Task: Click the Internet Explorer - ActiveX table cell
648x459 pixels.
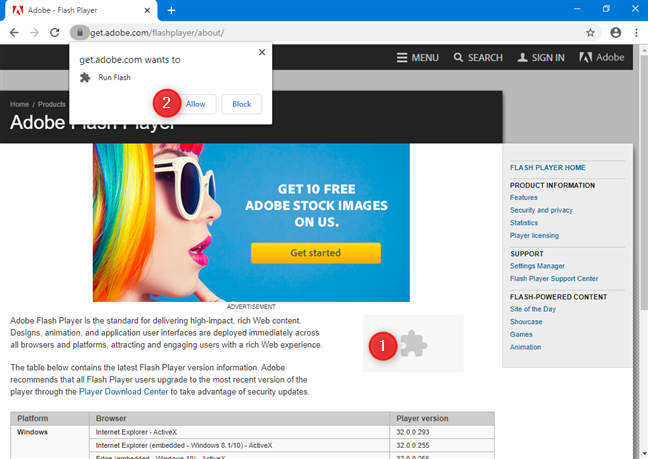Action: (x=239, y=432)
